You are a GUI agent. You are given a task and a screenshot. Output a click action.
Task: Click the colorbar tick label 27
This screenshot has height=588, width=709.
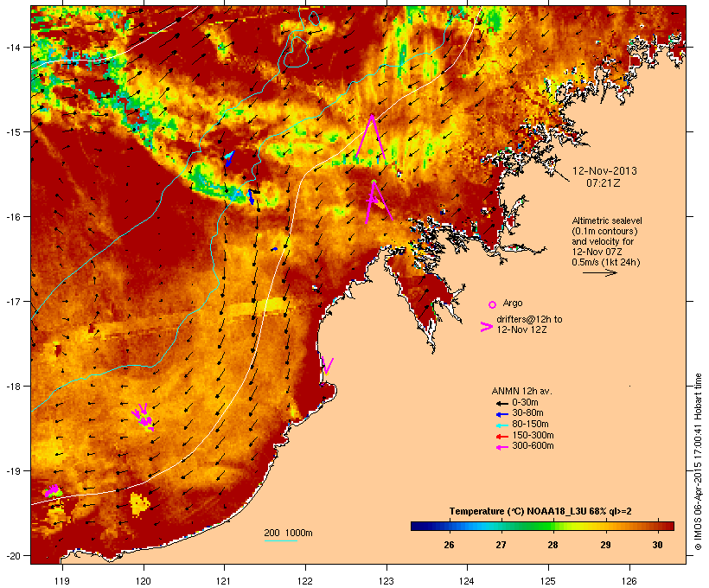501,545
